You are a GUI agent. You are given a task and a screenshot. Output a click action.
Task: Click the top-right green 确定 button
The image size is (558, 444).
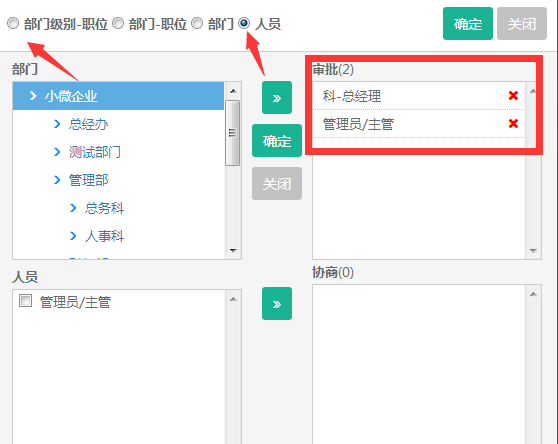(x=468, y=23)
